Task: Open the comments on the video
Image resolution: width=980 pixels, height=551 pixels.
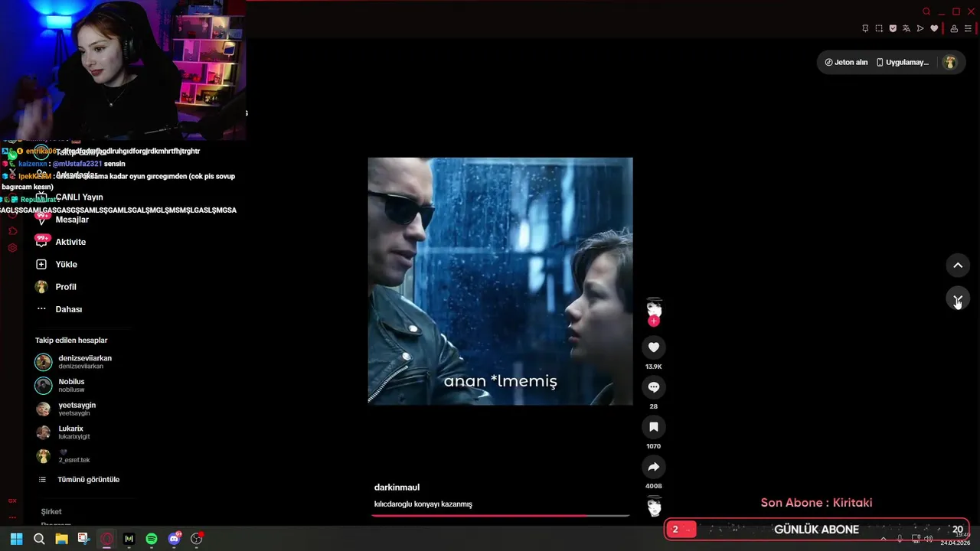Action: point(653,387)
